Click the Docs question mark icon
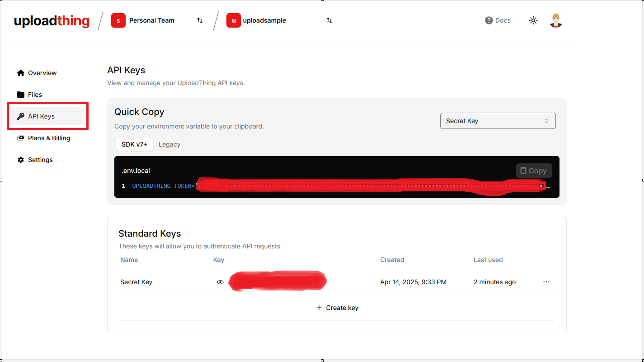 (x=489, y=20)
